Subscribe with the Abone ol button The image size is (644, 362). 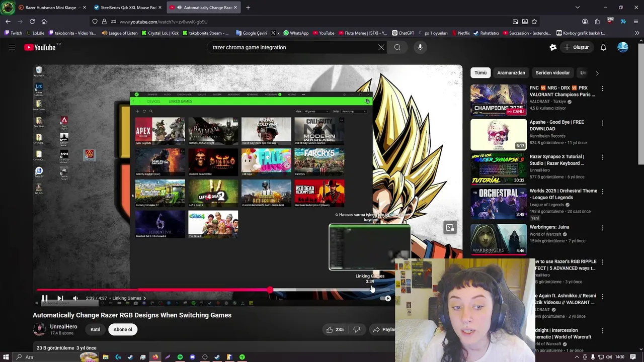click(x=123, y=330)
